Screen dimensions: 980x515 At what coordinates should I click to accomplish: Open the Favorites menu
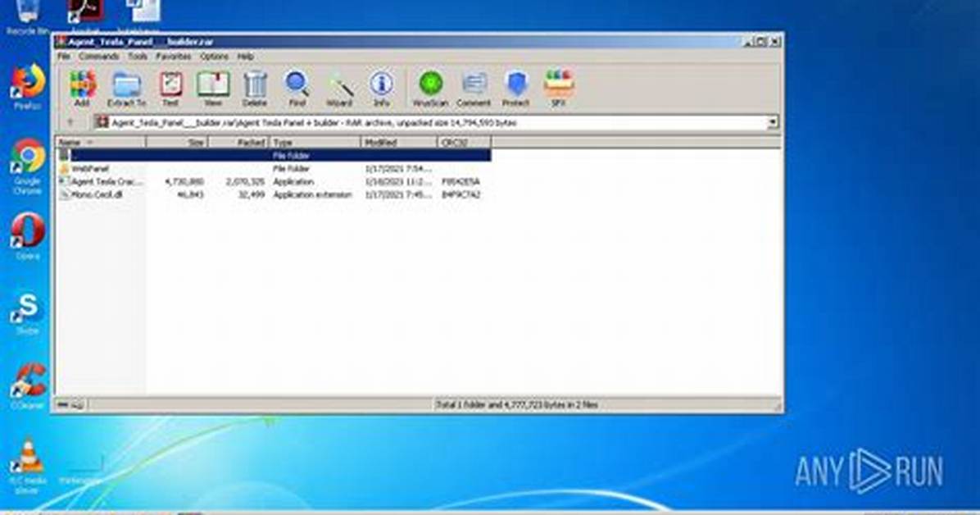[173, 57]
